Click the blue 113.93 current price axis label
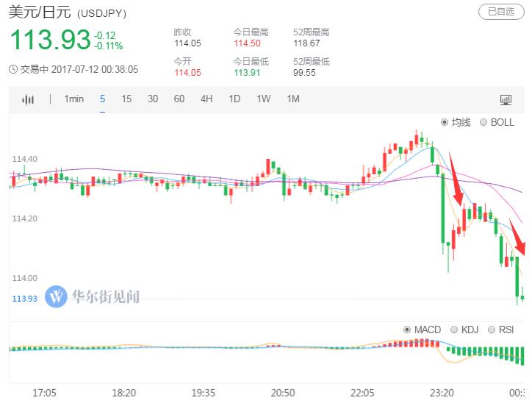 click(25, 299)
